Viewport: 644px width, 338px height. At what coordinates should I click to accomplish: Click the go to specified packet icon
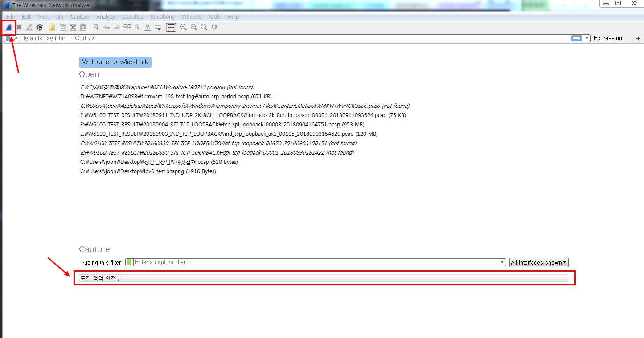(x=127, y=27)
